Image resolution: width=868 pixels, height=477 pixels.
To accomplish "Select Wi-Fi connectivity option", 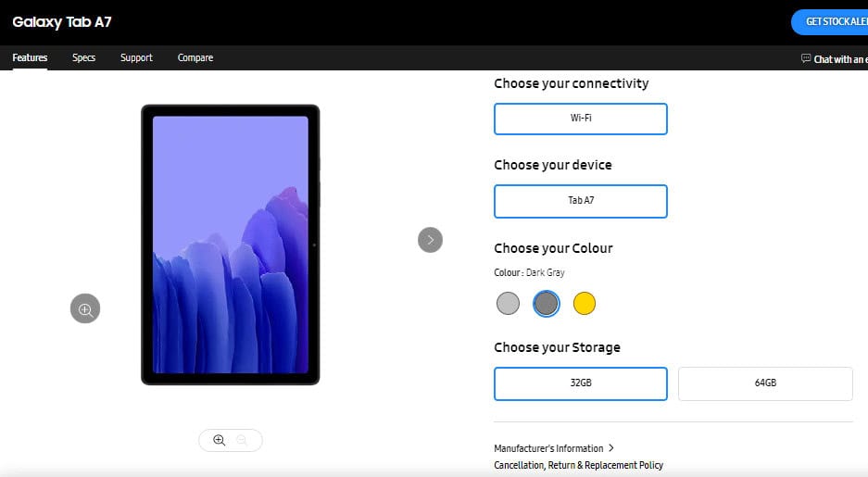I will [x=581, y=119].
